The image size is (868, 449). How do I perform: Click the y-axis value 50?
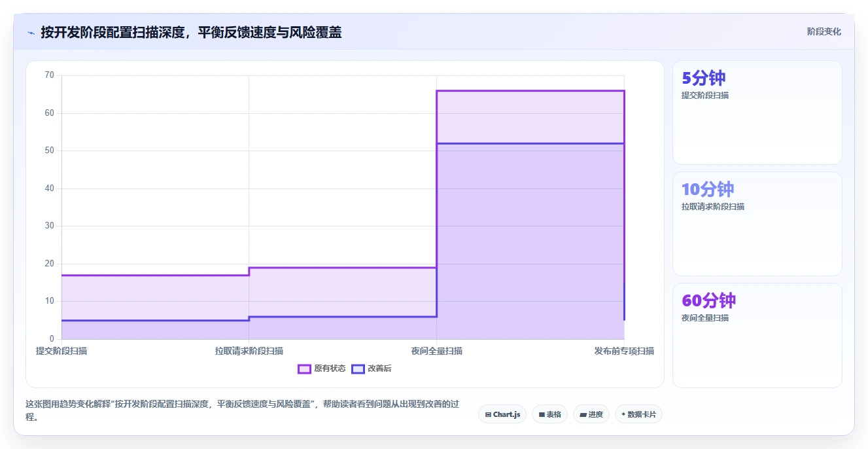[x=49, y=151]
